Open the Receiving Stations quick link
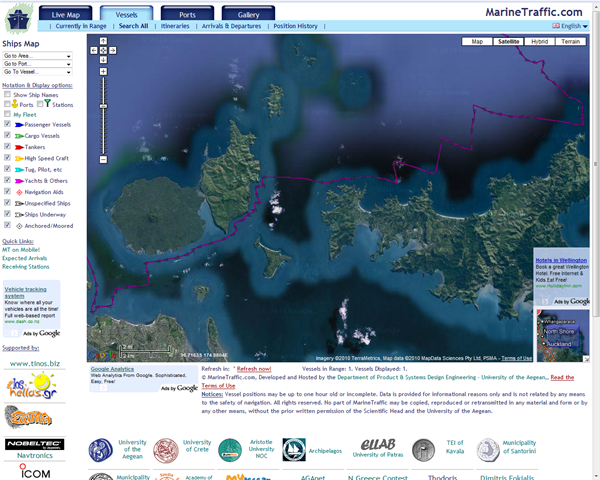Image resolution: width=600 pixels, height=480 pixels. click(26, 267)
